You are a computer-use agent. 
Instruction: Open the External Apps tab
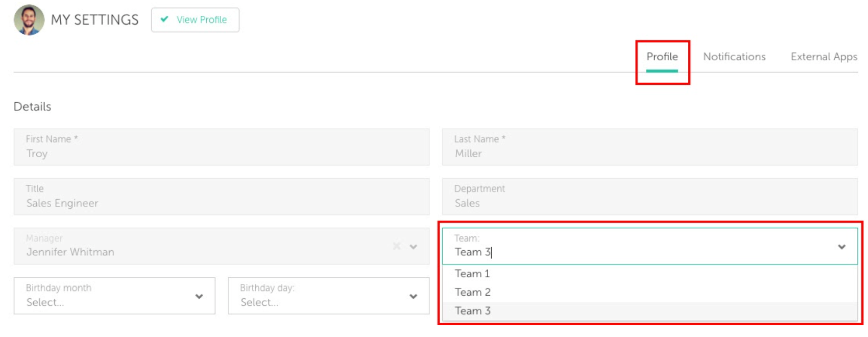point(824,57)
